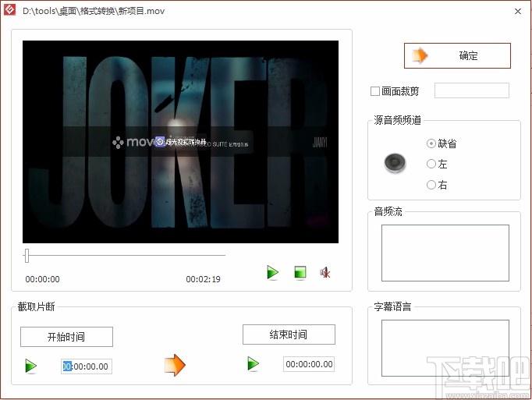This screenshot has width=532, height=400.
Task: Click the crop dimensions field beside 画面裁剪
Action: pos(472,90)
